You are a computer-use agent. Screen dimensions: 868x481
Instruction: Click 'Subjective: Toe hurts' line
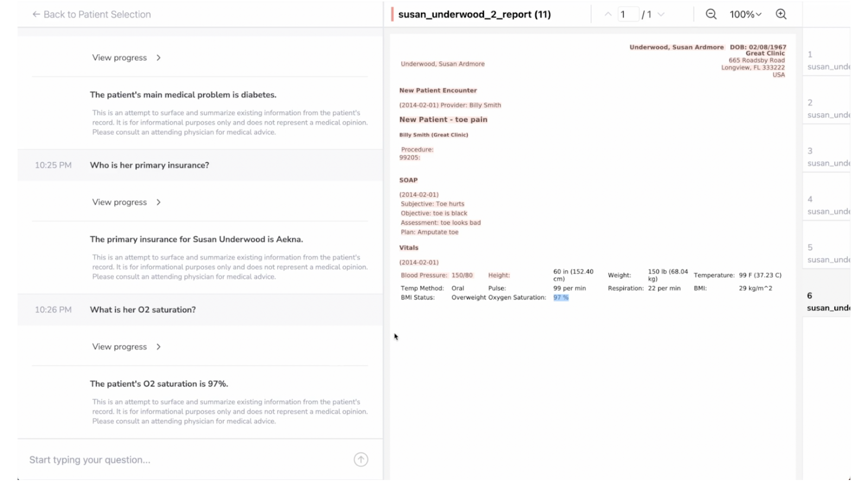click(432, 204)
